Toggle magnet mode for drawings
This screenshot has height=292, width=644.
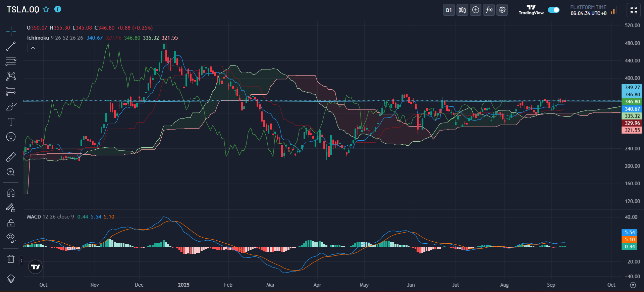tap(11, 193)
